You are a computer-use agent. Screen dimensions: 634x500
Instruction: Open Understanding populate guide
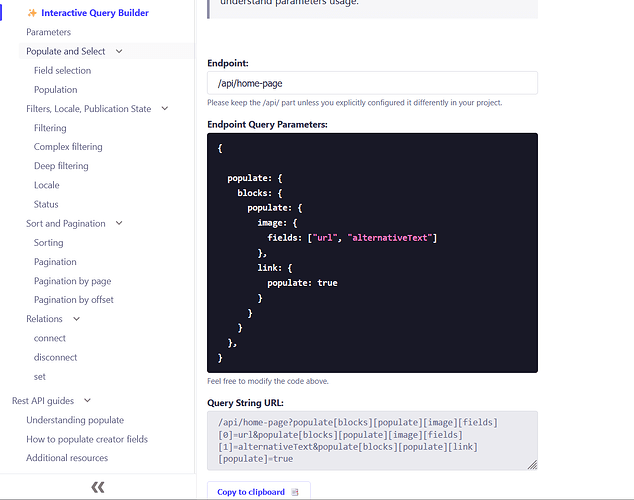point(75,420)
